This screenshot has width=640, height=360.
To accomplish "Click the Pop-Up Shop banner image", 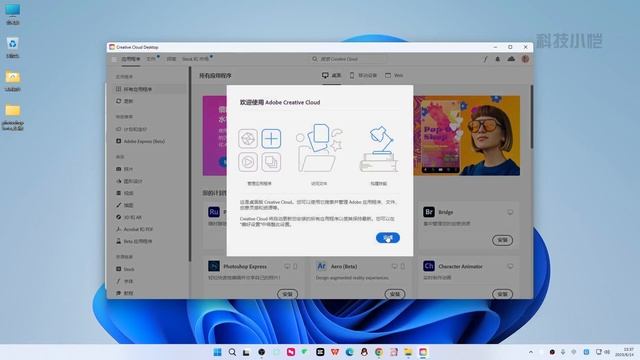I will (467, 136).
